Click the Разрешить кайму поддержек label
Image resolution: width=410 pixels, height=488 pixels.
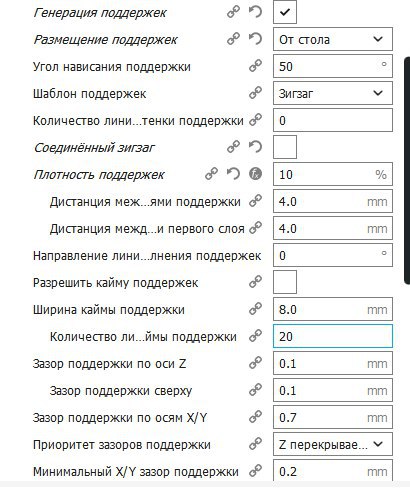tap(115, 283)
